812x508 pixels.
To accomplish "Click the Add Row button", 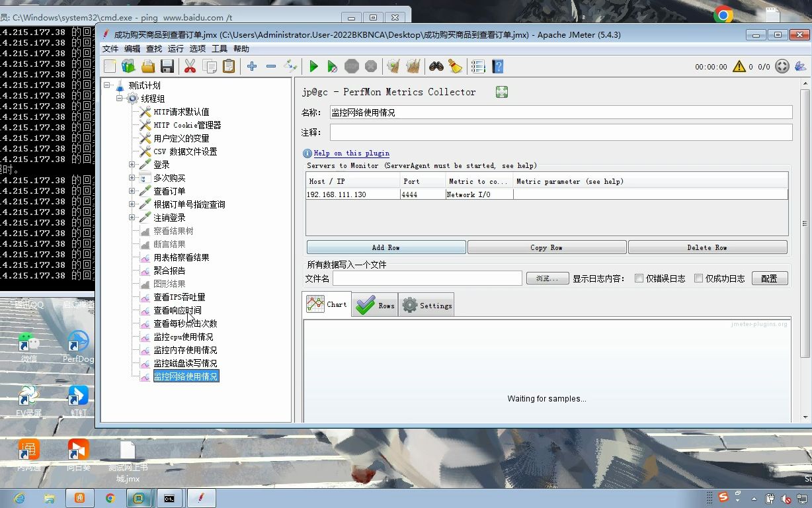I will click(x=386, y=247).
